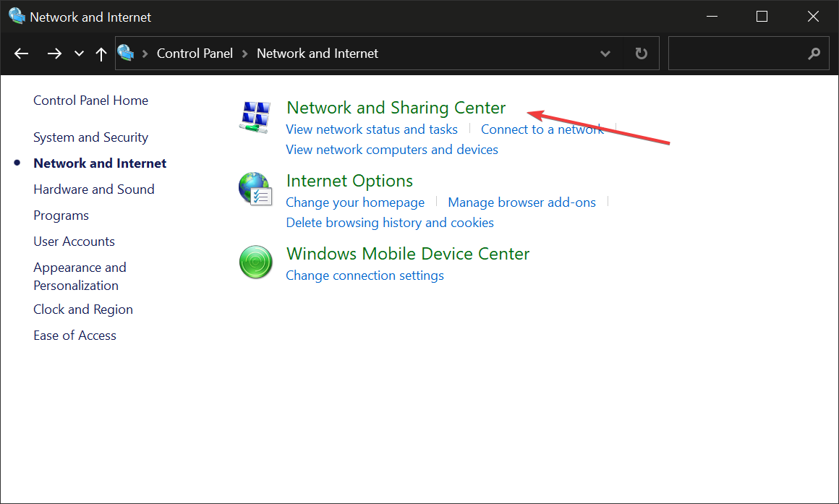Select System and Security in the sidebar
839x504 pixels.
(x=90, y=137)
